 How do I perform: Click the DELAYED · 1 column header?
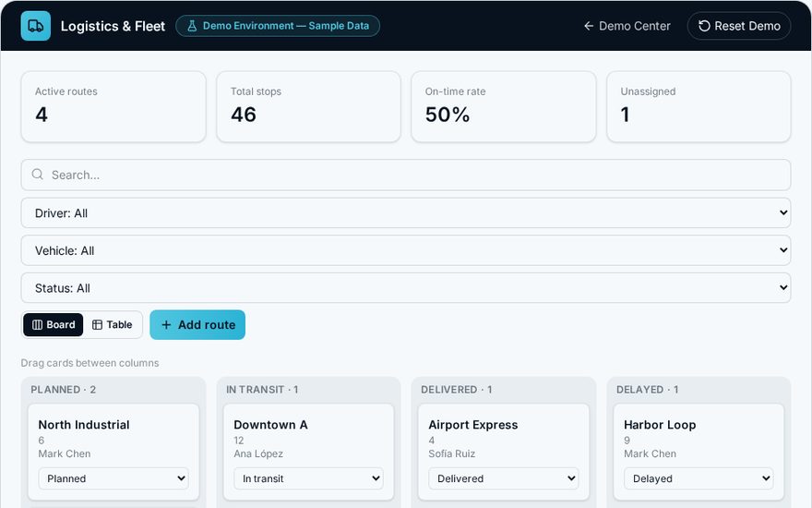point(648,389)
